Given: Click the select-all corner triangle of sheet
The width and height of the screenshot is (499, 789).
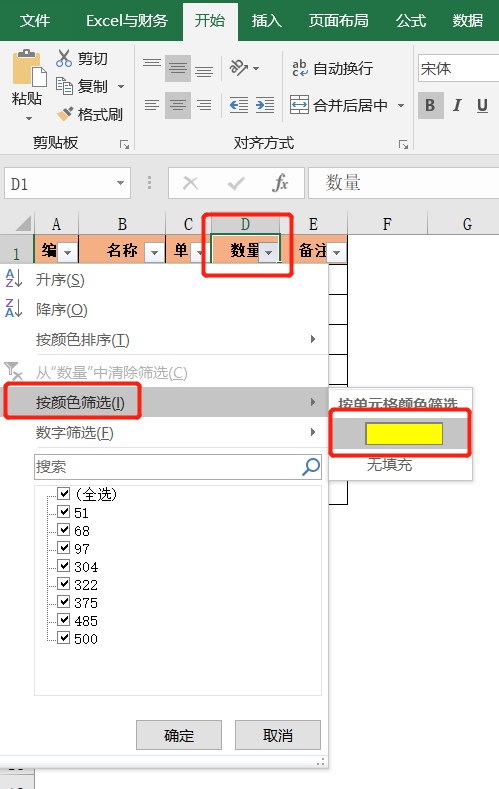Looking at the screenshot, I should 22,223.
